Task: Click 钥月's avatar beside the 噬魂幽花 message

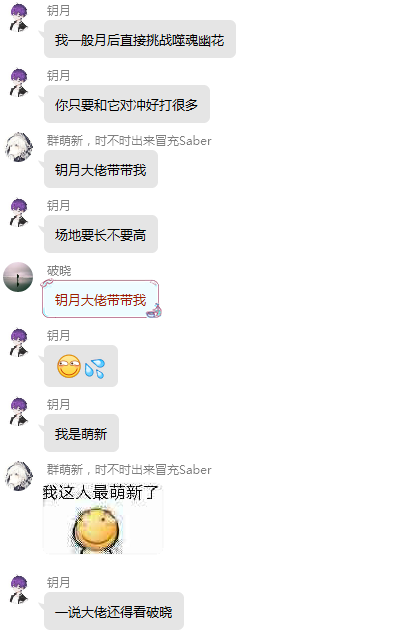Action: pyautogui.click(x=18, y=18)
